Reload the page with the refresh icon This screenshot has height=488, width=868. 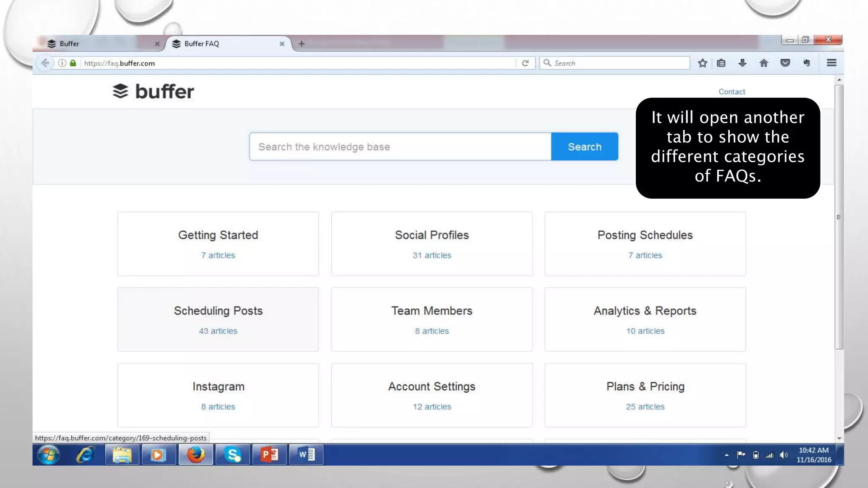pyautogui.click(x=526, y=63)
